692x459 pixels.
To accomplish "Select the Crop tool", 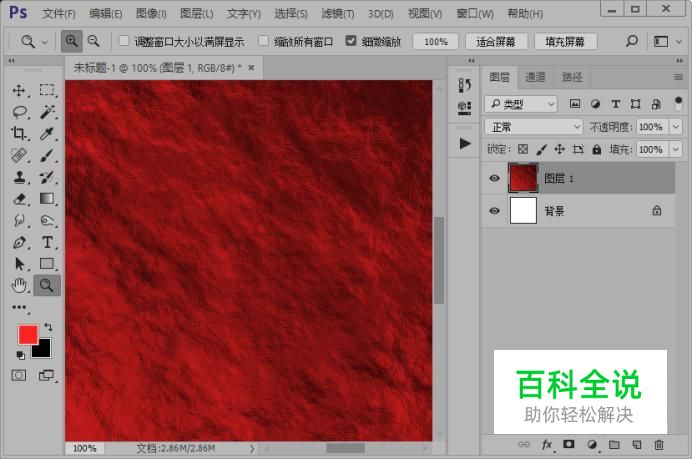I will click(x=19, y=133).
